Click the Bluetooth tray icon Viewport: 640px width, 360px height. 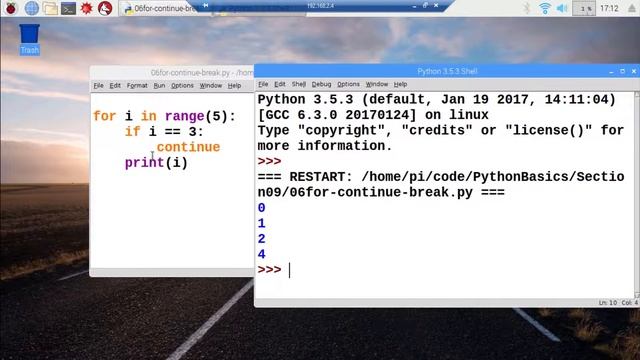pos(527,8)
